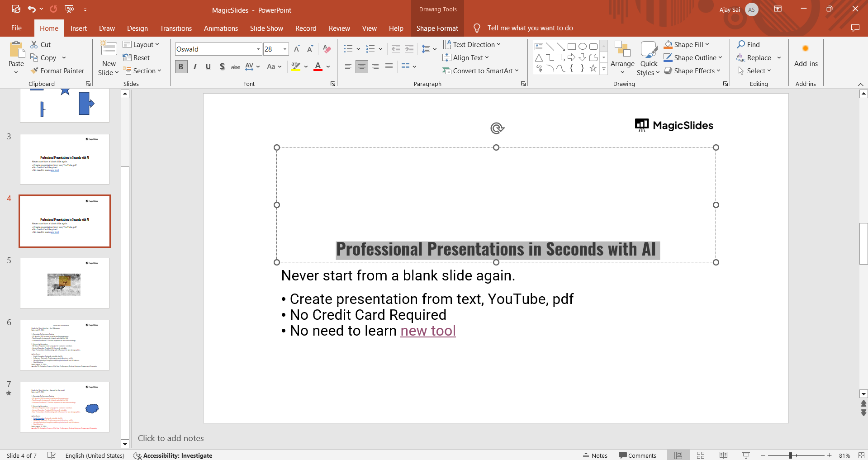
Task: Click the Format Painter brush icon
Action: pyautogui.click(x=34, y=71)
